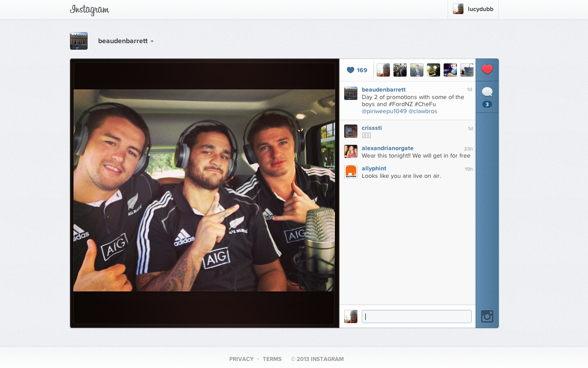Viewport: 588px width, 368px height.
Task: Open alexandrianorgate's profile link
Action: click(388, 148)
